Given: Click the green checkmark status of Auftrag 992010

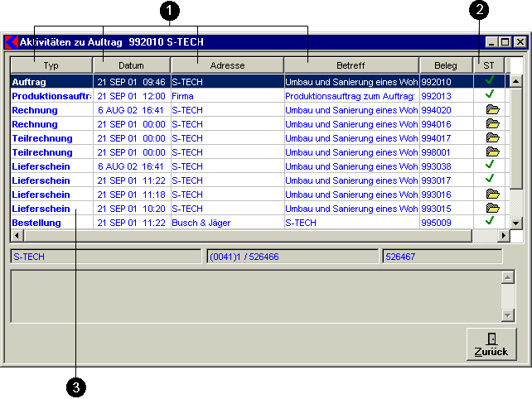Looking at the screenshot, I should pos(489,81).
